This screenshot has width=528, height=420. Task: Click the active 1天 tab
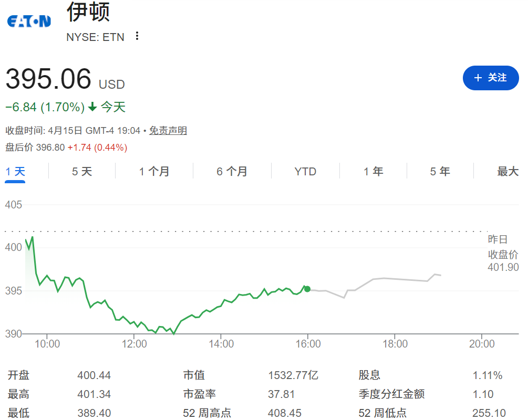14,171
